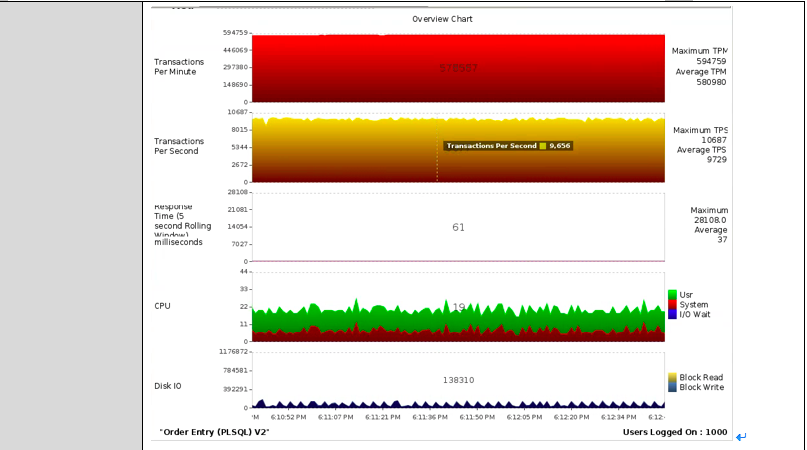Click the 5344 axis tick label
807x450 pixels.
[x=239, y=147]
